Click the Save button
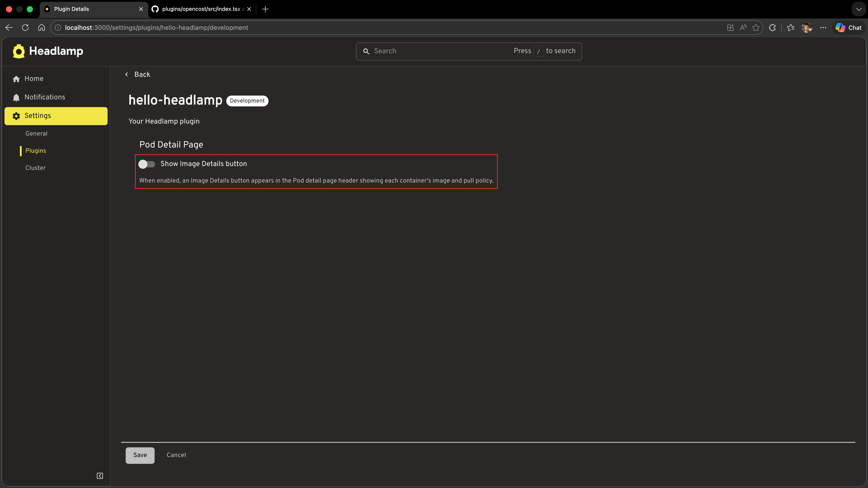The height and width of the screenshot is (488, 868). 139,455
